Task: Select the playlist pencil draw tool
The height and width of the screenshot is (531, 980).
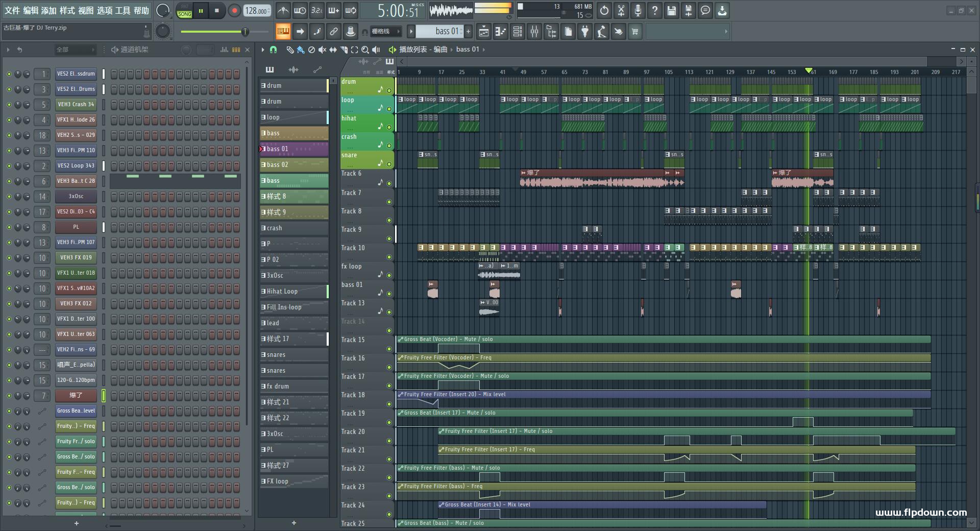Action: tap(290, 50)
